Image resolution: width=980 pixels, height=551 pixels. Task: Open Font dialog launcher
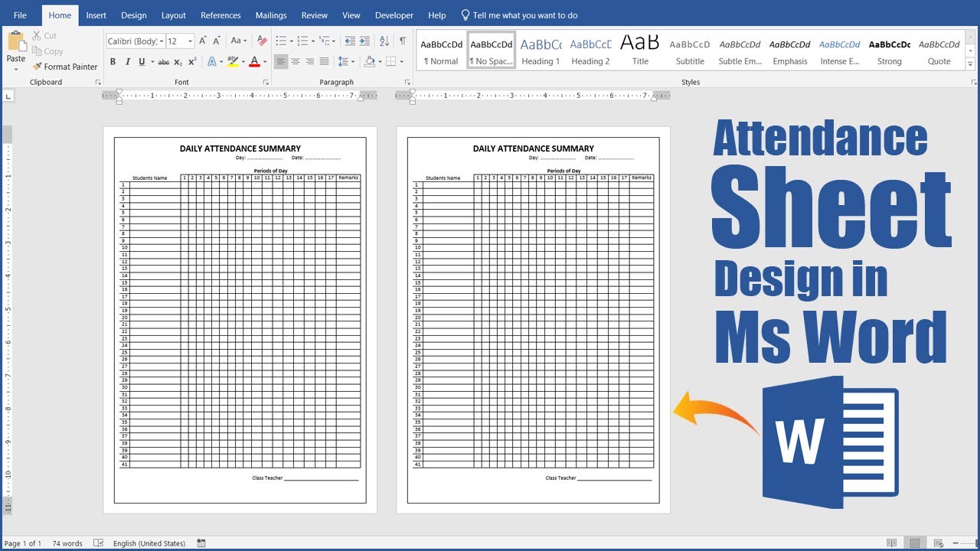point(266,82)
